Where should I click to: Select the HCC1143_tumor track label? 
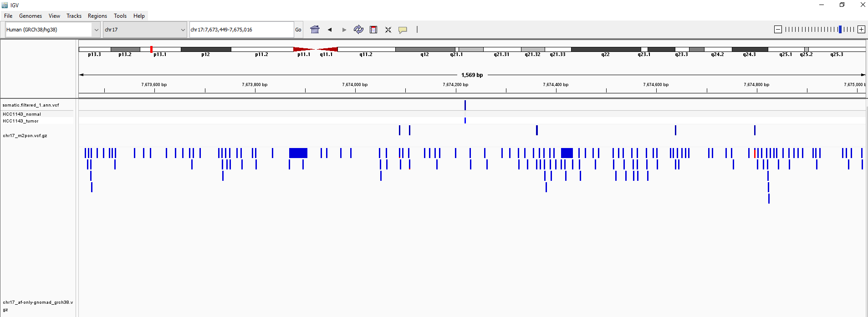coord(21,121)
